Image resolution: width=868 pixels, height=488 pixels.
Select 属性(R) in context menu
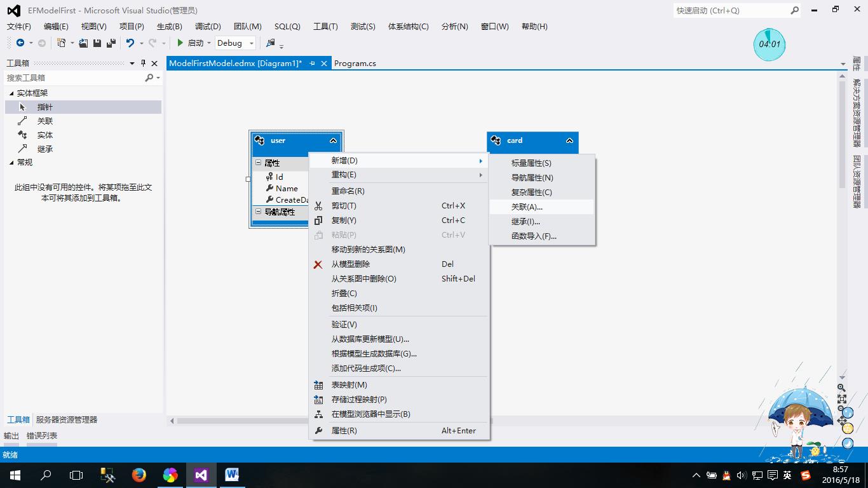[399, 430]
